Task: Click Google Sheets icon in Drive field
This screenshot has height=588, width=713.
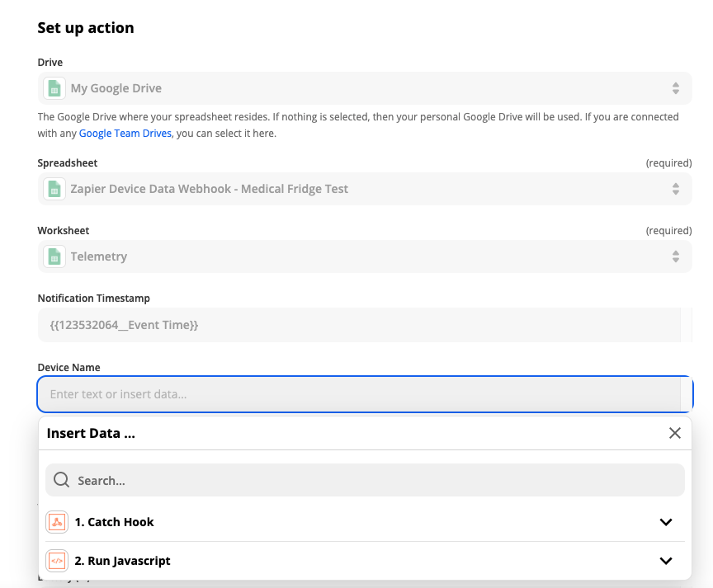Action: (54, 88)
